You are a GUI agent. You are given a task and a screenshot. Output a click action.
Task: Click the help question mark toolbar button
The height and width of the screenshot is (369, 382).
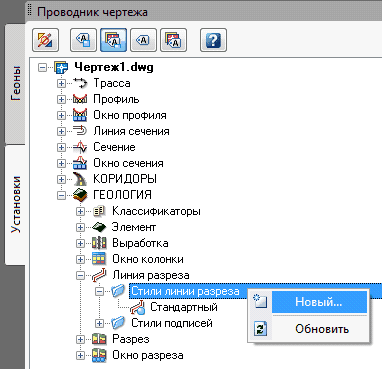click(213, 40)
